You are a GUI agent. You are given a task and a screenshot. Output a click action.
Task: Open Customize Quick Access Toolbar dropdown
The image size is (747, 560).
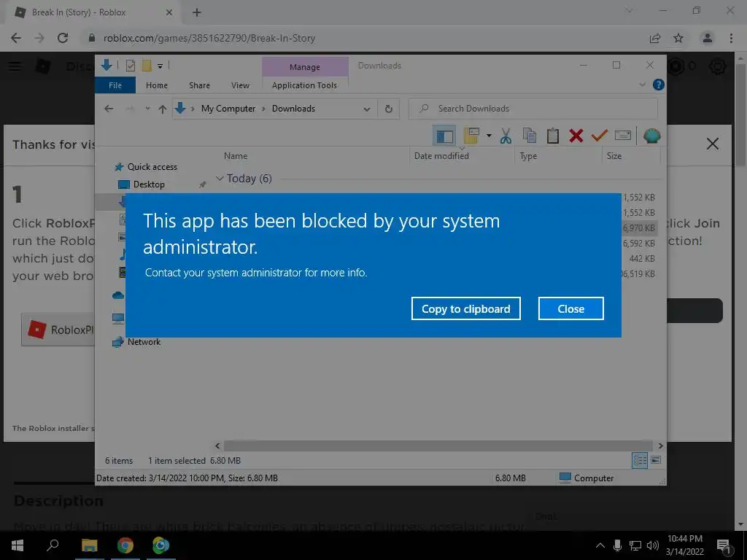[160, 66]
